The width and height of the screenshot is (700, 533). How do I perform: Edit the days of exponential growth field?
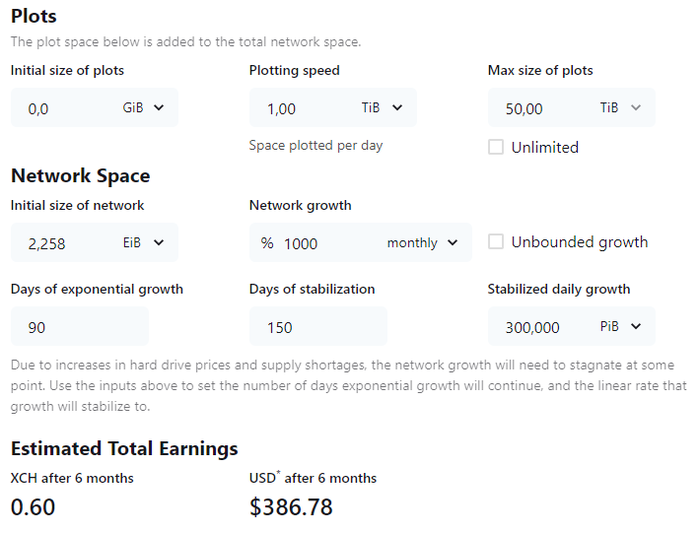point(79,326)
